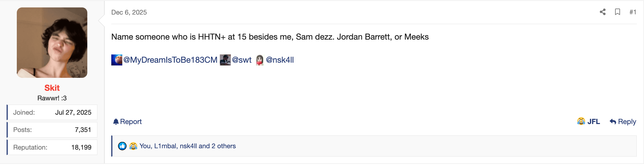644x165 pixels.
Task: Bookmark this post
Action: 618,12
